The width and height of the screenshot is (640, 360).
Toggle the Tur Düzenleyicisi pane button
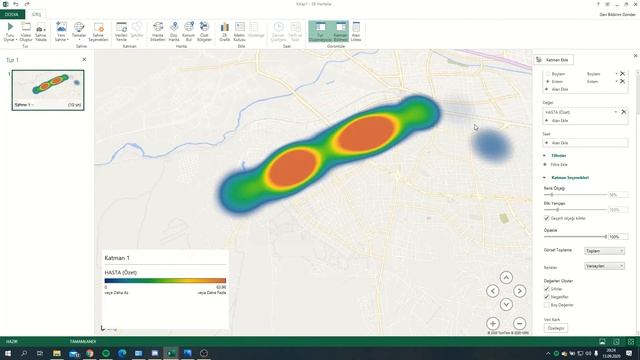pos(320,32)
